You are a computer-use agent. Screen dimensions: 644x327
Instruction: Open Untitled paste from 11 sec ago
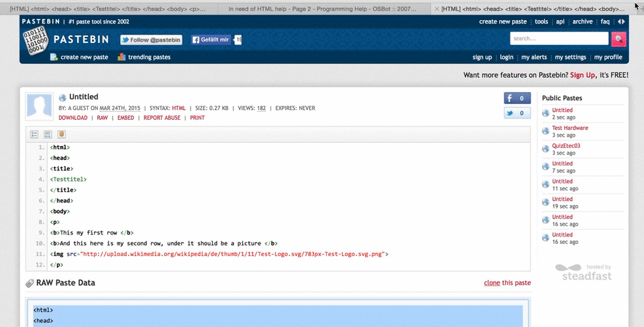coord(562,182)
